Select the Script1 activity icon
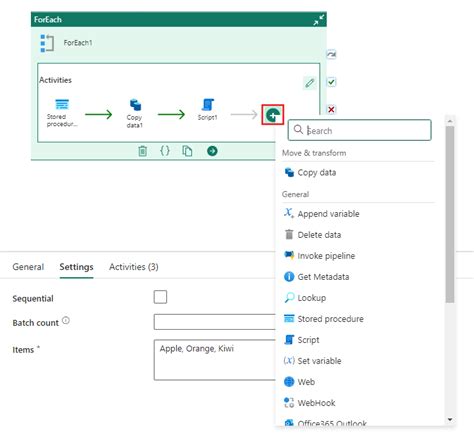Screen dimensions: 474x448 tap(208, 104)
